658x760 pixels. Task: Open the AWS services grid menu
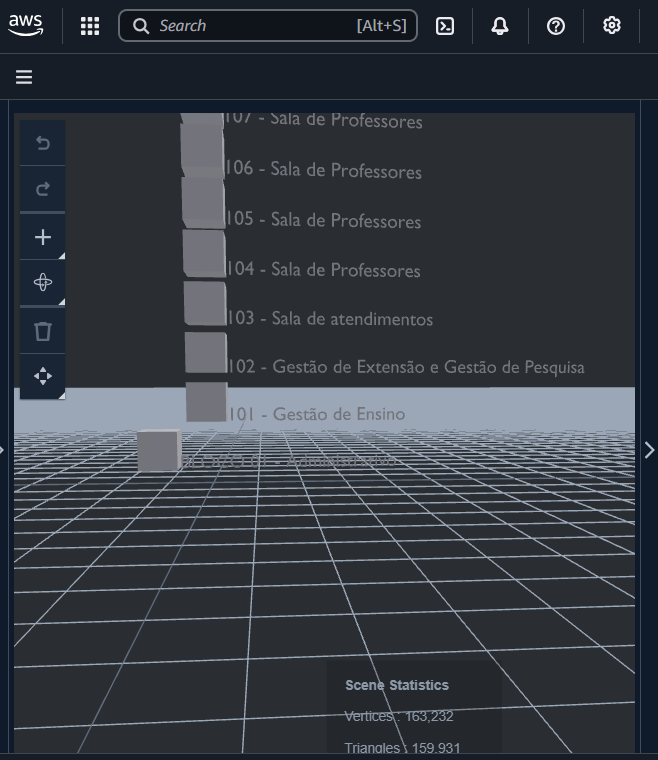[90, 26]
